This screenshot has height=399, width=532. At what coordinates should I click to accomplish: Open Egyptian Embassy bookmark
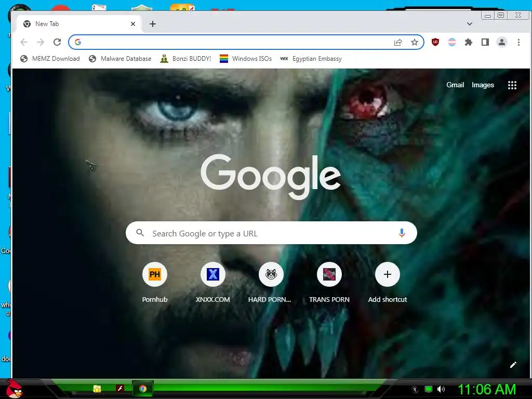tap(311, 59)
